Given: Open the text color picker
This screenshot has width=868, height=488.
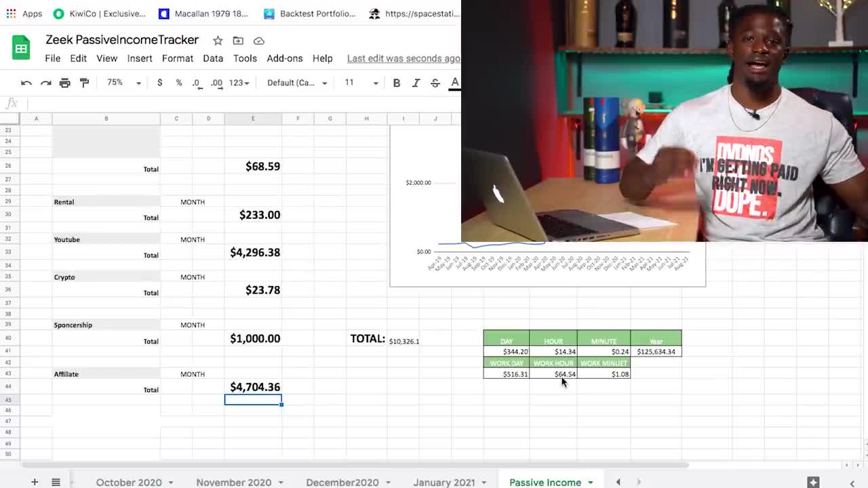Looking at the screenshot, I should coord(455,83).
